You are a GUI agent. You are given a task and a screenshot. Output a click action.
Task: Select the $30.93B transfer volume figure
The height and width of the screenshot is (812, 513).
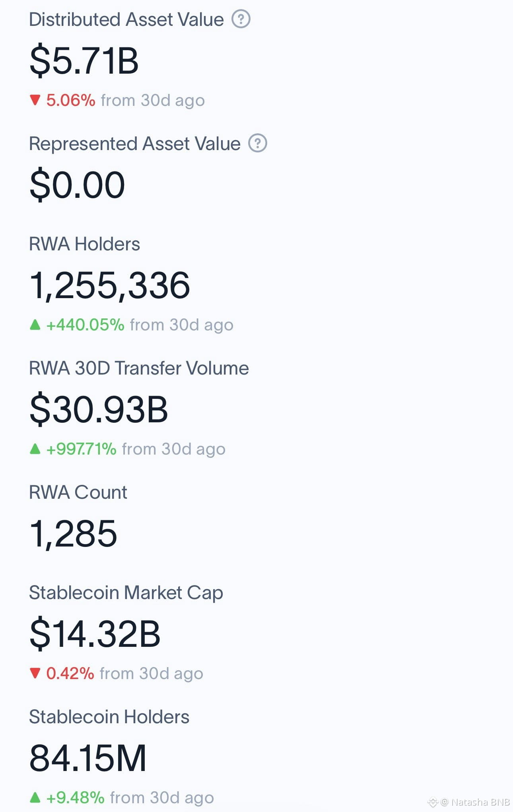click(99, 409)
